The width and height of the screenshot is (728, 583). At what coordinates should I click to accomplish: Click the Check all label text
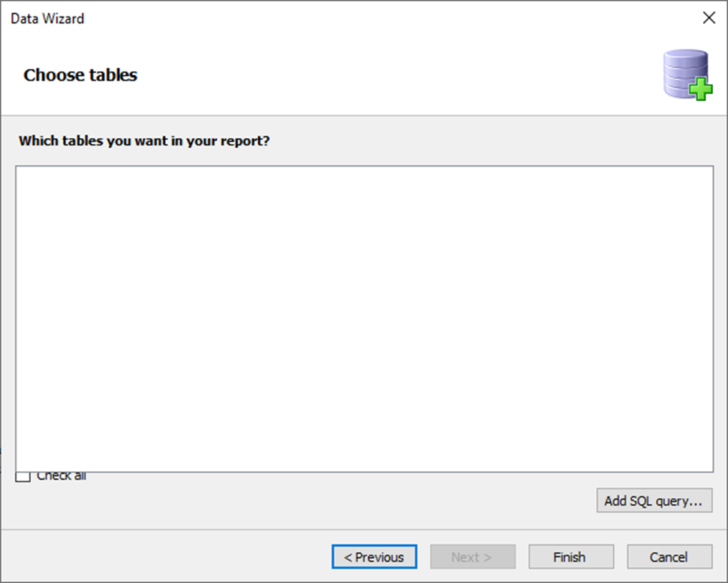pyautogui.click(x=62, y=476)
